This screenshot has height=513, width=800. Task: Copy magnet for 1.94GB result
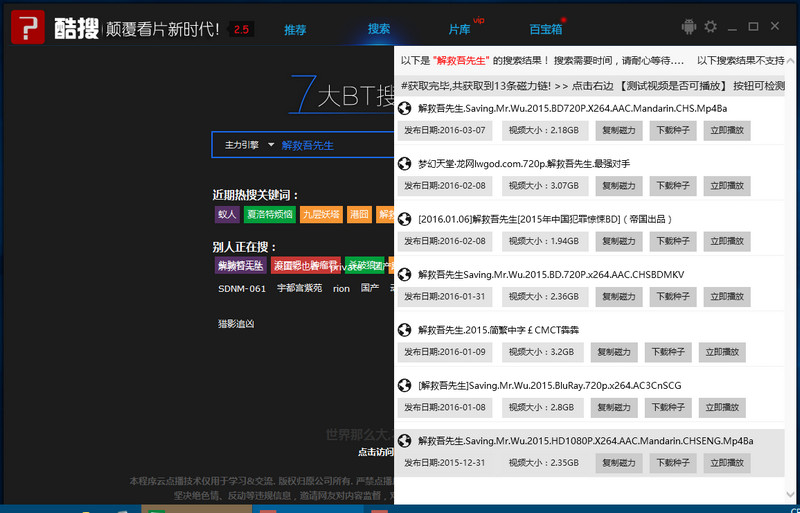pyautogui.click(x=619, y=241)
